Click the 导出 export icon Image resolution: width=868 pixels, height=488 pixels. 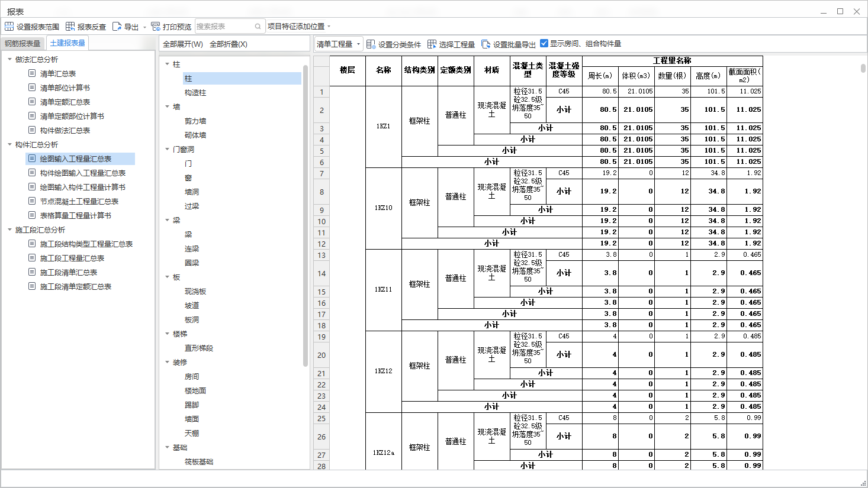click(x=117, y=27)
